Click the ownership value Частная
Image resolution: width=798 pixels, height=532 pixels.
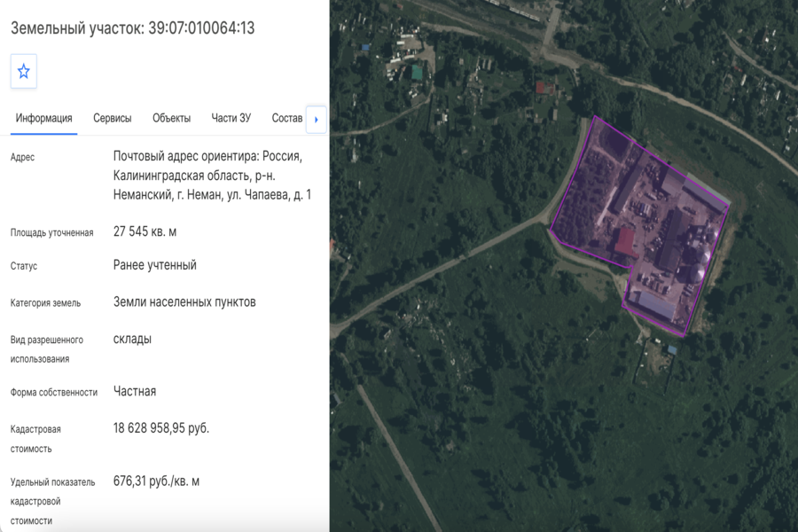pyautogui.click(x=135, y=392)
